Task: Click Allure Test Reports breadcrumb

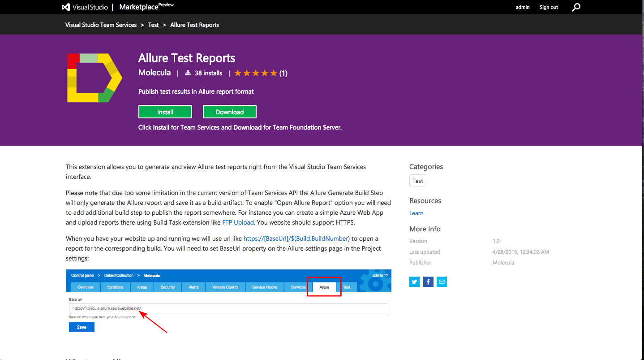Action: (x=194, y=25)
